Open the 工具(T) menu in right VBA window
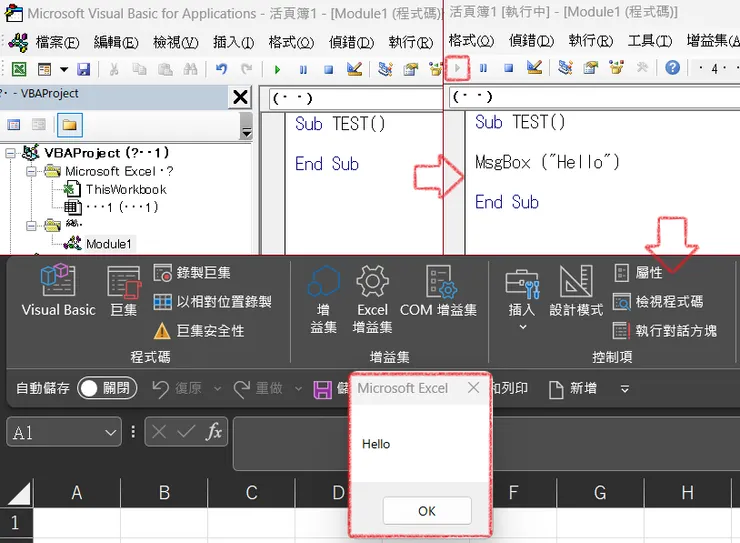Image resolution: width=740 pixels, height=543 pixels. (650, 42)
